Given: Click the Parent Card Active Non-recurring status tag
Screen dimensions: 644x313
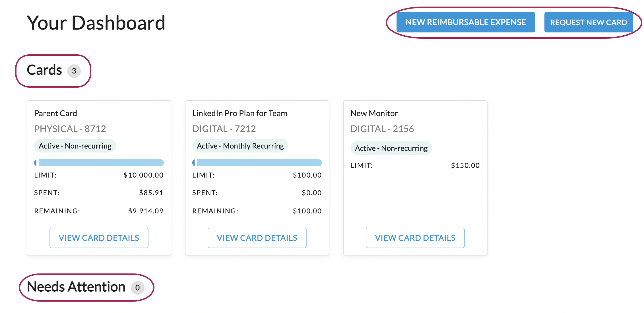Looking at the screenshot, I should click(x=75, y=146).
